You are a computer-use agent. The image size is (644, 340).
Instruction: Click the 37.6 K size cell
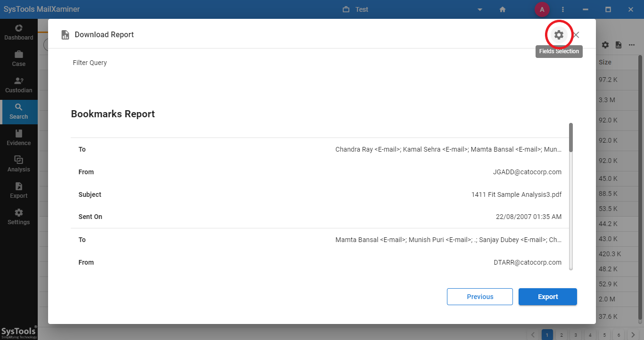pos(608,316)
